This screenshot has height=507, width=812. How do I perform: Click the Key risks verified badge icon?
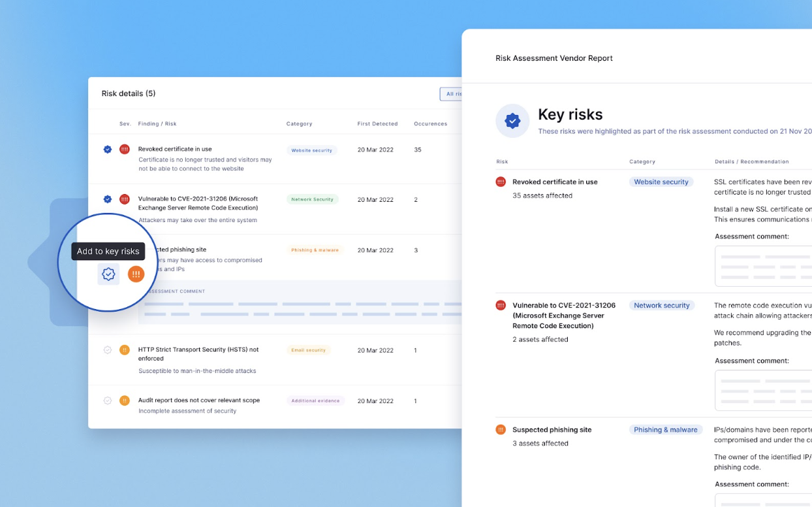coord(512,121)
